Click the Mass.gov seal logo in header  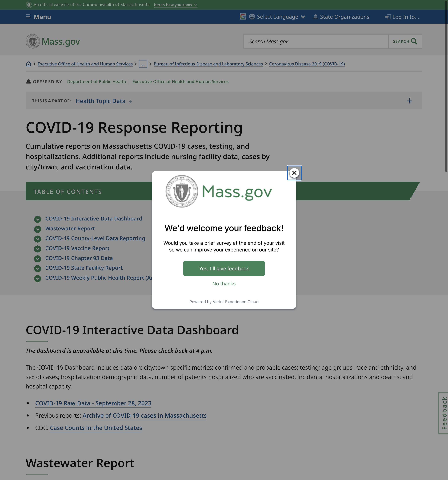click(x=33, y=41)
